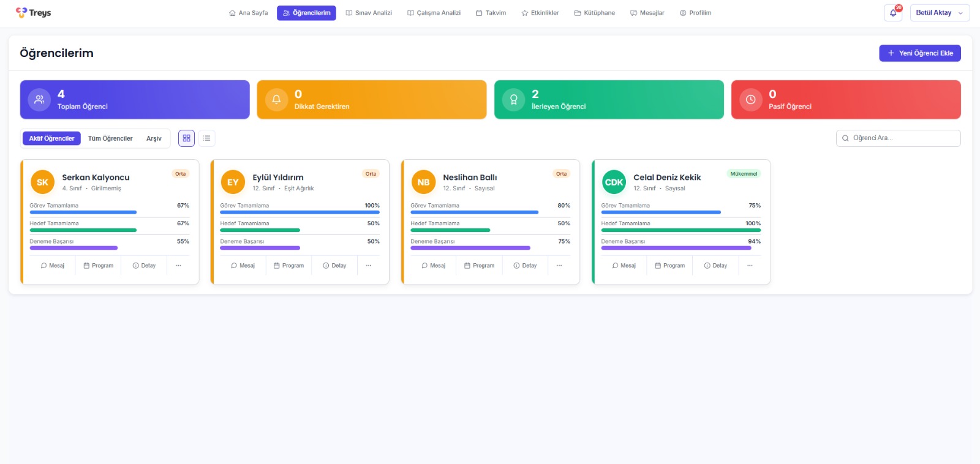Image resolution: width=980 pixels, height=464 pixels.
Task: Open more options on Serkan Kalyoncu's card
Action: [178, 266]
